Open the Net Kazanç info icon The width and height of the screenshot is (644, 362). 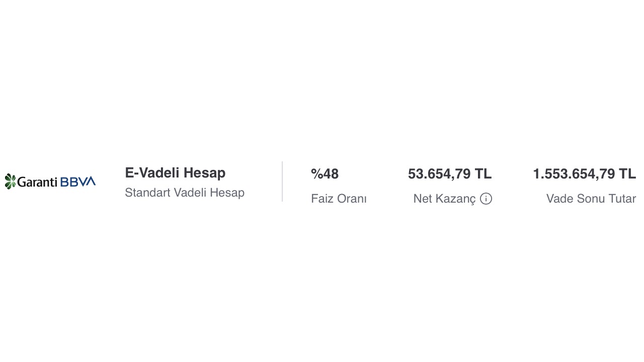(486, 199)
